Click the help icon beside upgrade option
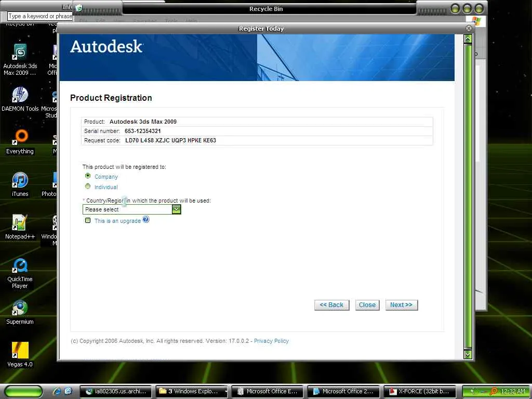This screenshot has width=532, height=399. tap(146, 220)
